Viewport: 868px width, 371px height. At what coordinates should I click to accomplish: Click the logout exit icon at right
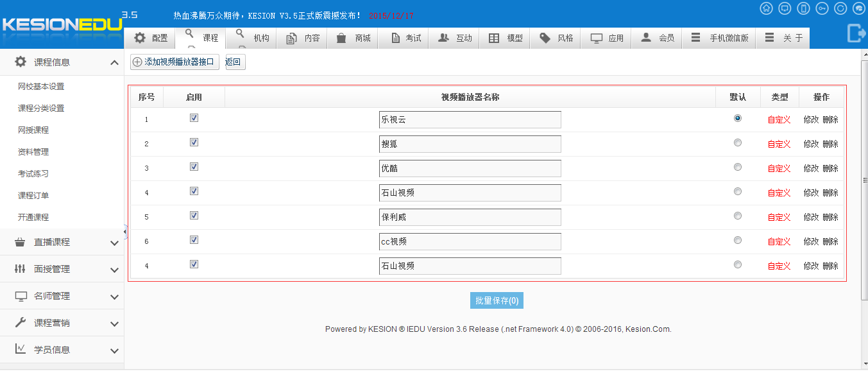tap(856, 33)
